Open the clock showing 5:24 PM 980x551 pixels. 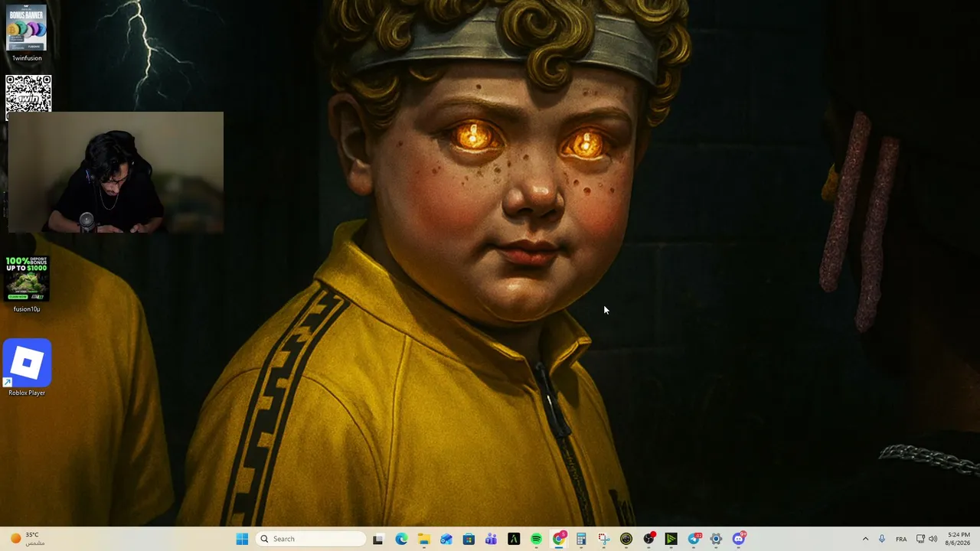pos(959,539)
